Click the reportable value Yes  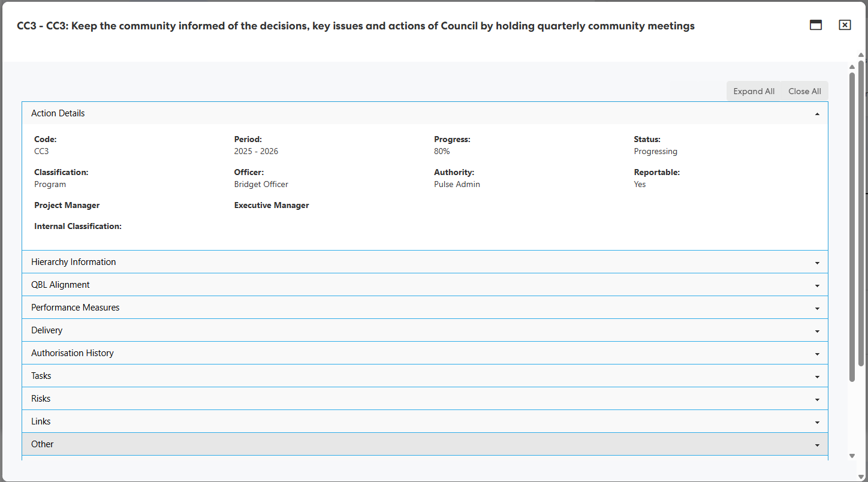640,184
